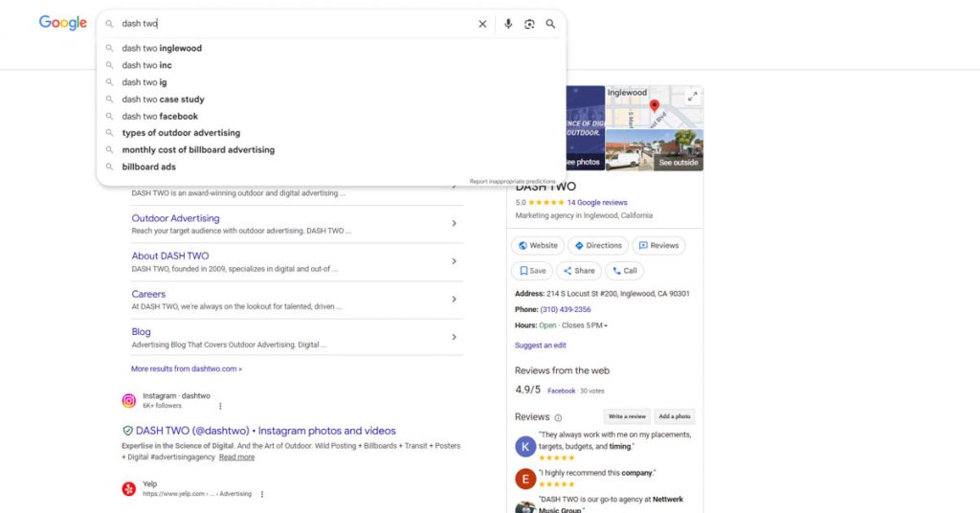This screenshot has width=980, height=513.
Task: Expand the Inglewood map thumbnail
Action: (x=693, y=97)
